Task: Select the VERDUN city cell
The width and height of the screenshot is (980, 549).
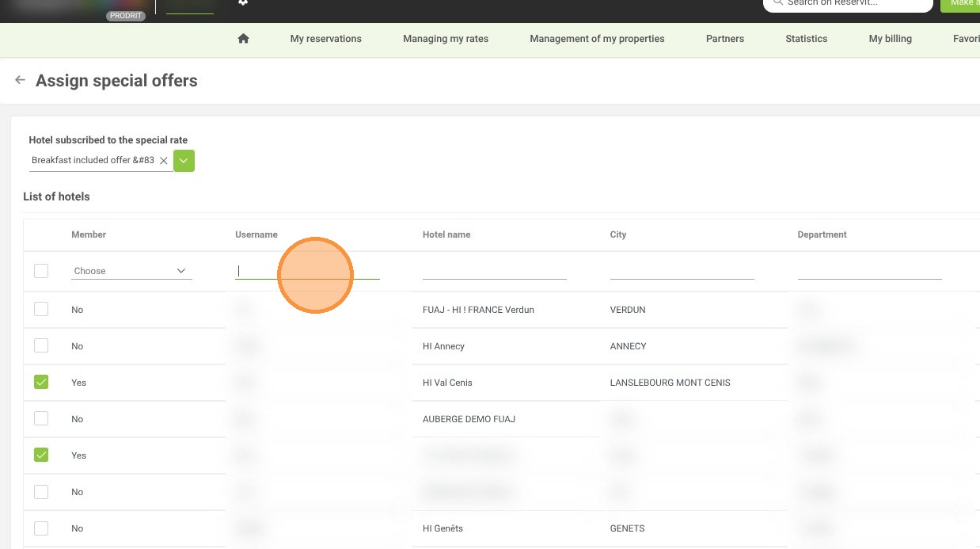Action: click(x=628, y=310)
